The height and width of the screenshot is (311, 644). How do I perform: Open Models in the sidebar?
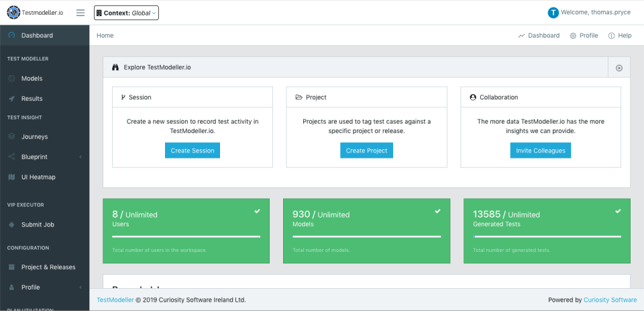click(32, 79)
